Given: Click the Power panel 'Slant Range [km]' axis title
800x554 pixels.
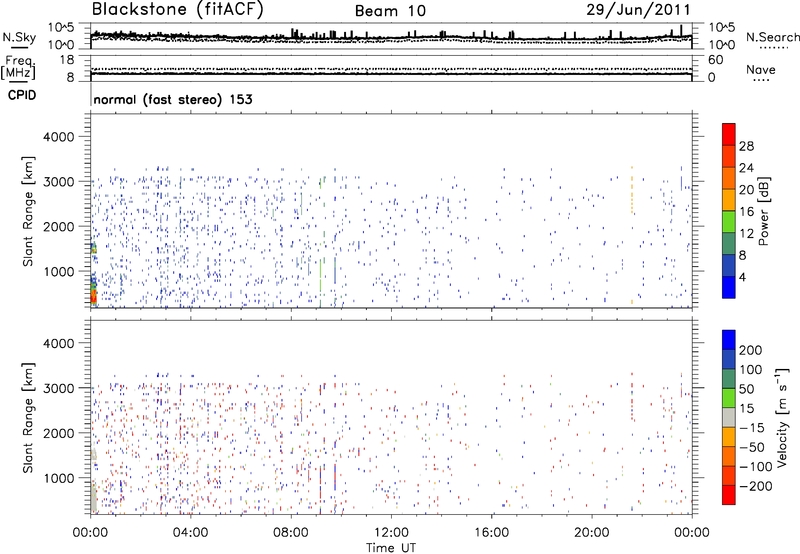Looking at the screenshot, I should [x=28, y=211].
